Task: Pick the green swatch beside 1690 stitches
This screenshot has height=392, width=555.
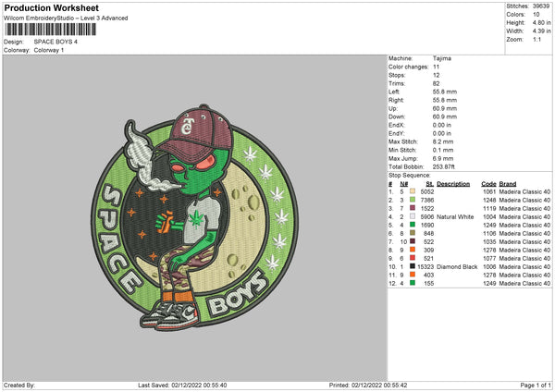Action: tap(413, 225)
